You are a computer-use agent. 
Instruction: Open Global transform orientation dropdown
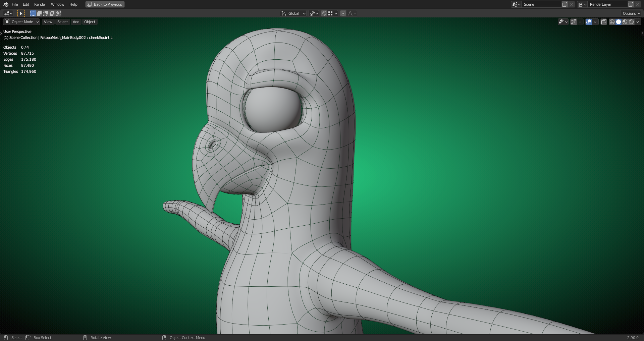pos(293,13)
